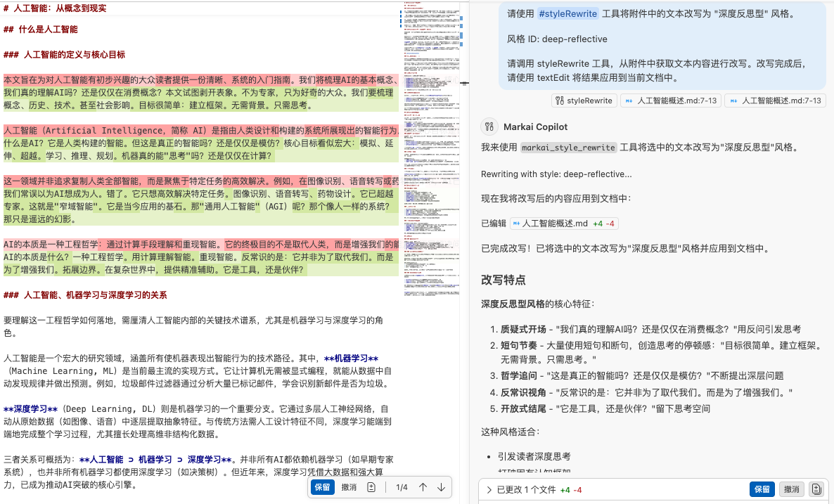Click the Markai Copilot avatar icon
Image resolution: width=834 pixels, height=504 pixels.
point(489,127)
